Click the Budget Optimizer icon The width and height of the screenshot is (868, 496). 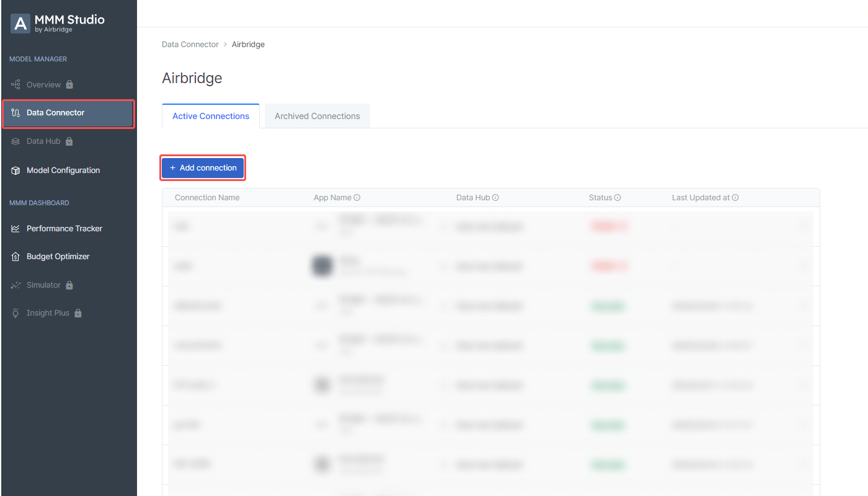(16, 257)
